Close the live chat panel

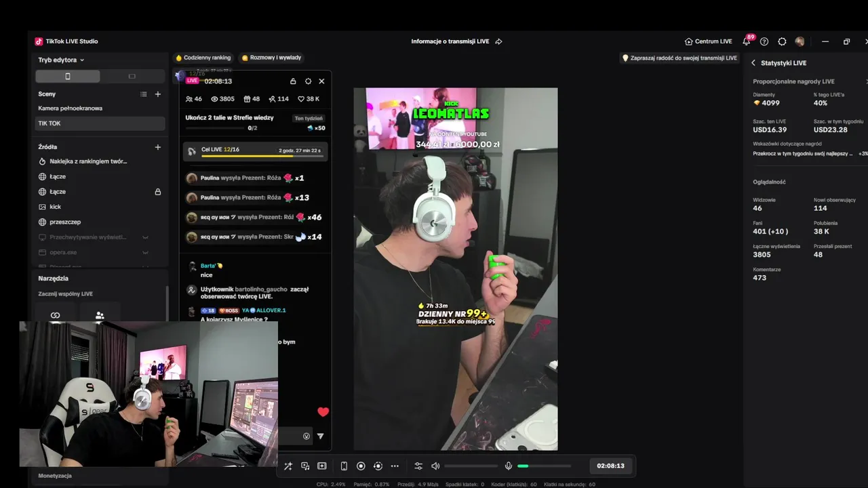click(x=321, y=81)
